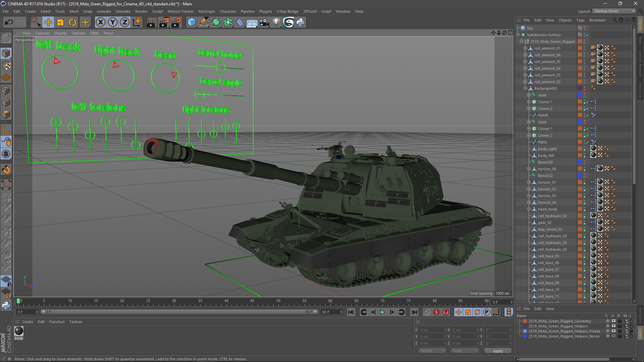The height and width of the screenshot is (362, 644).
Task: Select the Move tool in top toolbar
Action: point(48,22)
